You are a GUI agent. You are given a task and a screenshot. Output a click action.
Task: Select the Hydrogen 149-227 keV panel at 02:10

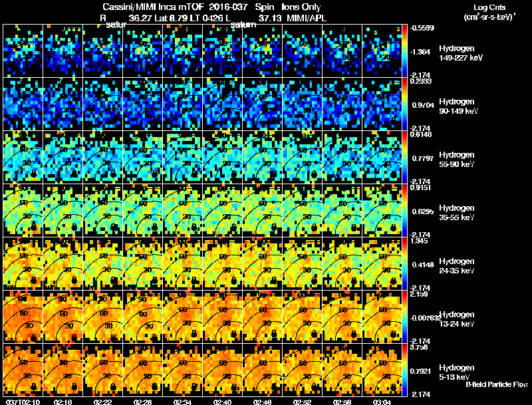coord(23,51)
